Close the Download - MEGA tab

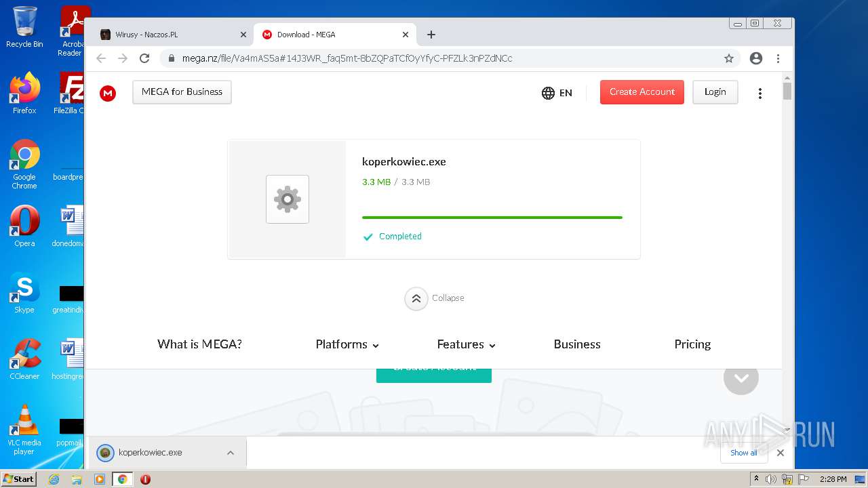click(x=406, y=35)
